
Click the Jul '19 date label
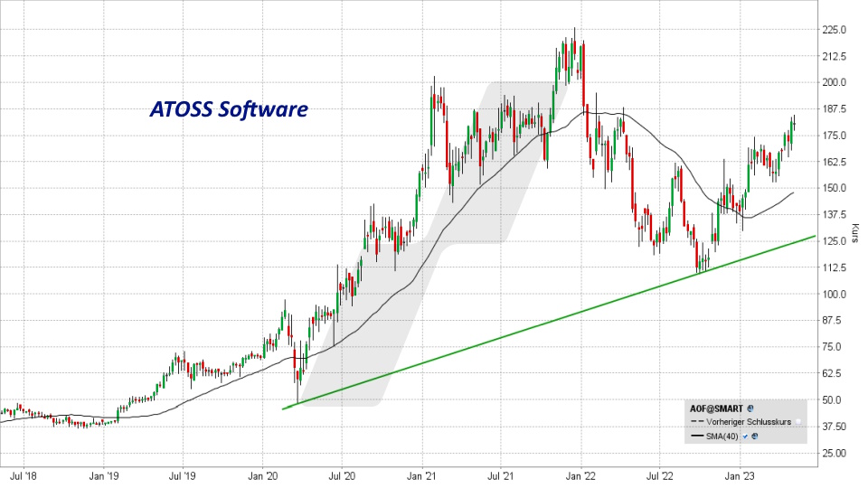pyautogui.click(x=183, y=476)
